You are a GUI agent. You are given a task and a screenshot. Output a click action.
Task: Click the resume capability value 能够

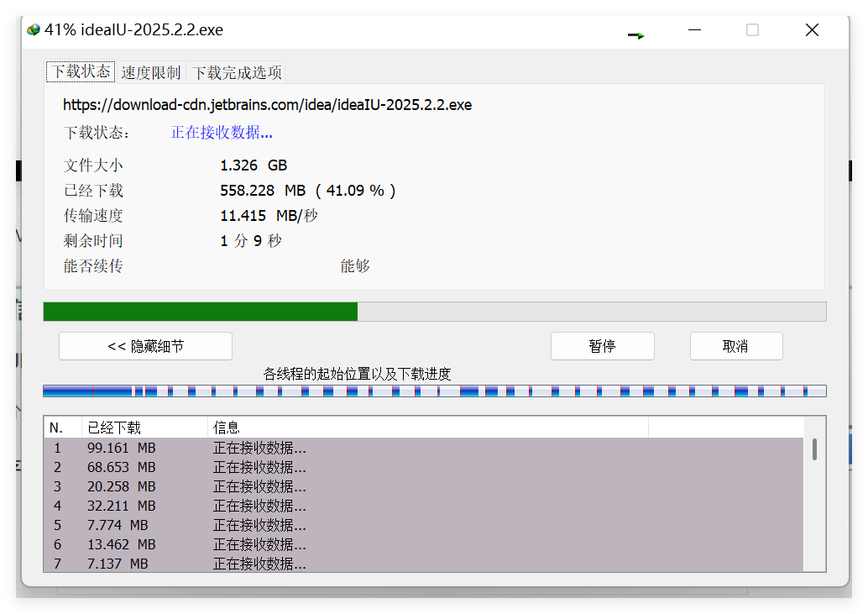coord(355,265)
